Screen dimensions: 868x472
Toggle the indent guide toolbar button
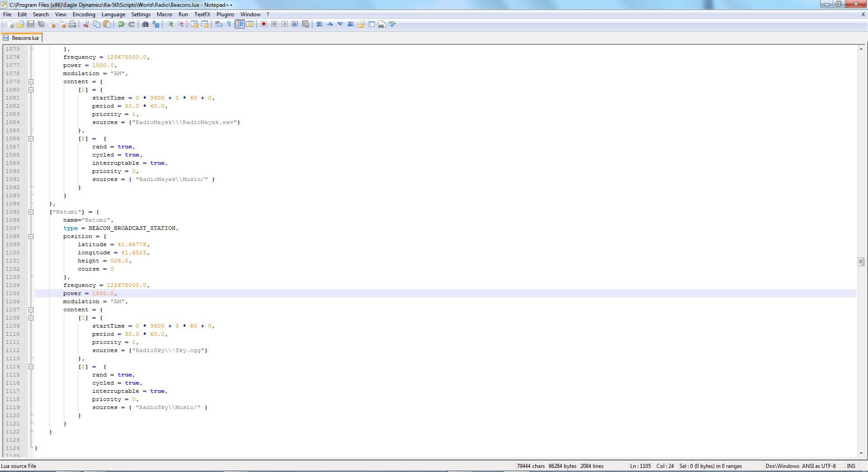(x=240, y=24)
